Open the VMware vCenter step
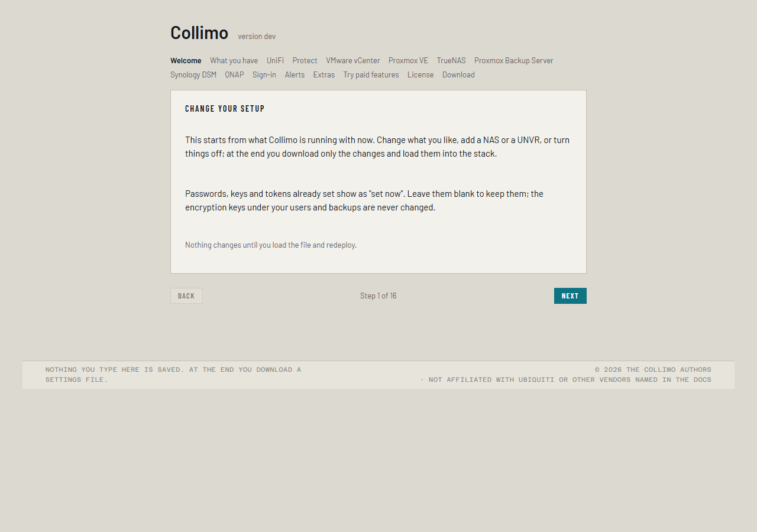Image resolution: width=757 pixels, height=532 pixels. pyautogui.click(x=353, y=60)
